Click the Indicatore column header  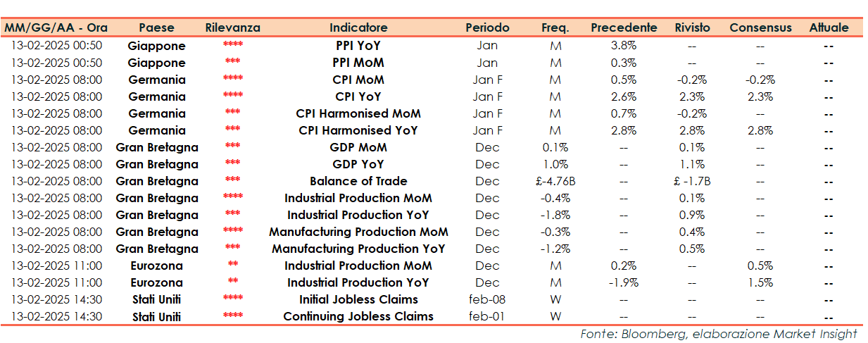[x=358, y=28]
